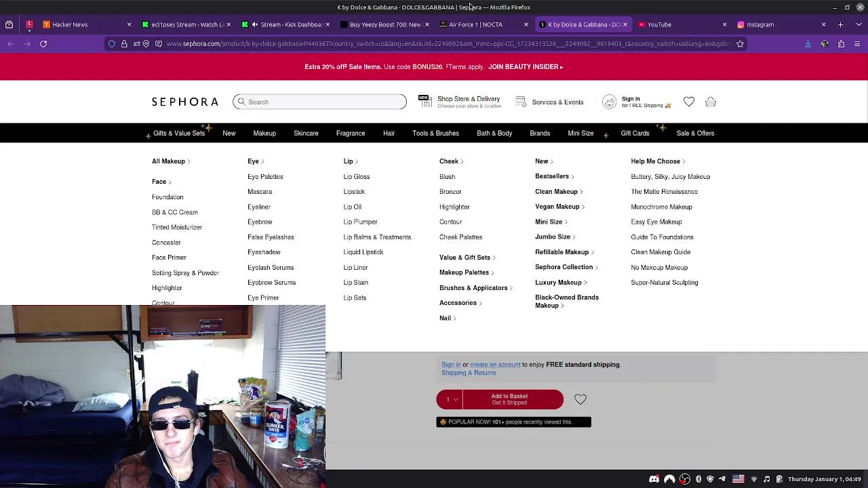The height and width of the screenshot is (488, 868).
Task: Open the Shipping & Returns link
Action: point(469,373)
